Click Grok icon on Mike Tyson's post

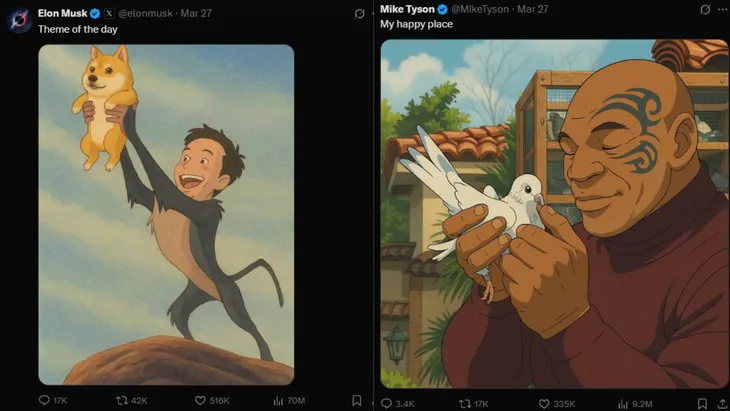point(705,9)
